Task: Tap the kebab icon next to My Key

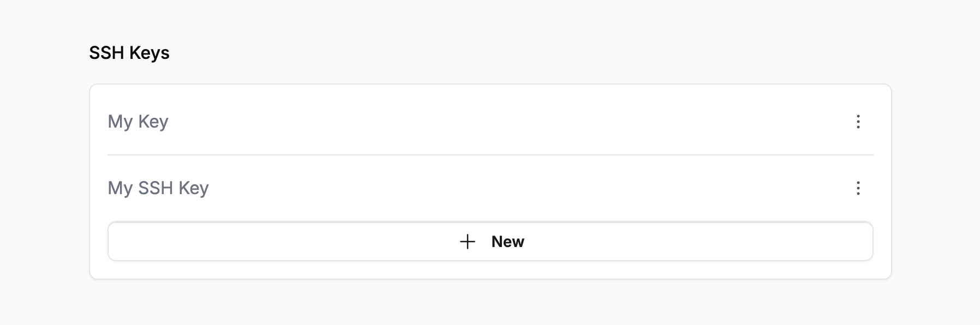Action: (x=858, y=122)
